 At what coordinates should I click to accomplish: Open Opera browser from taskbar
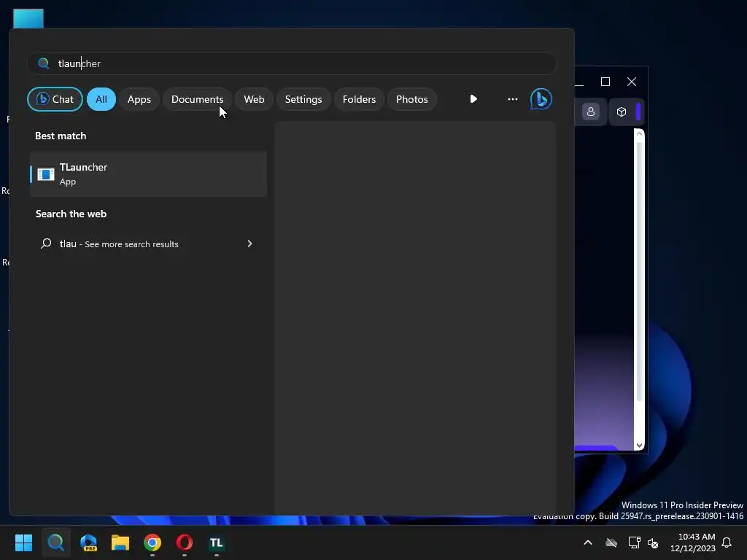(x=185, y=542)
